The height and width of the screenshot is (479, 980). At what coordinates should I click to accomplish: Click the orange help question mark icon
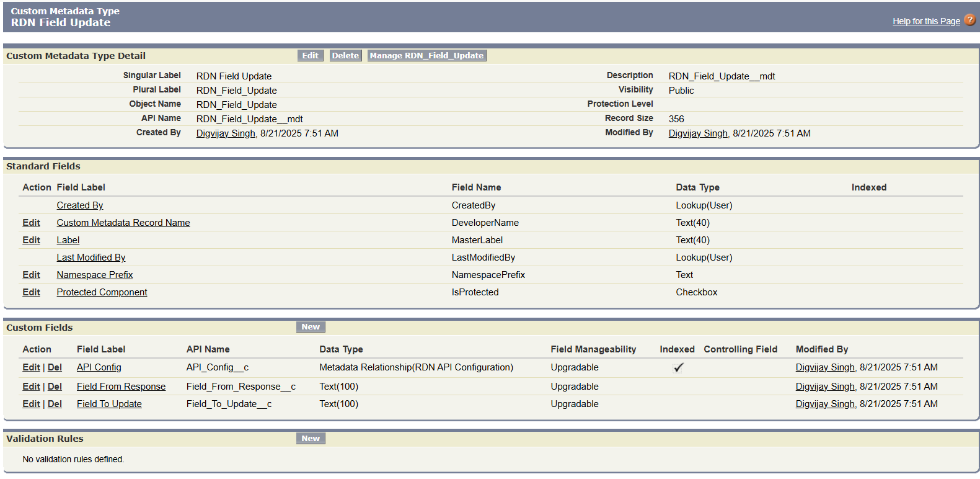pos(970,20)
